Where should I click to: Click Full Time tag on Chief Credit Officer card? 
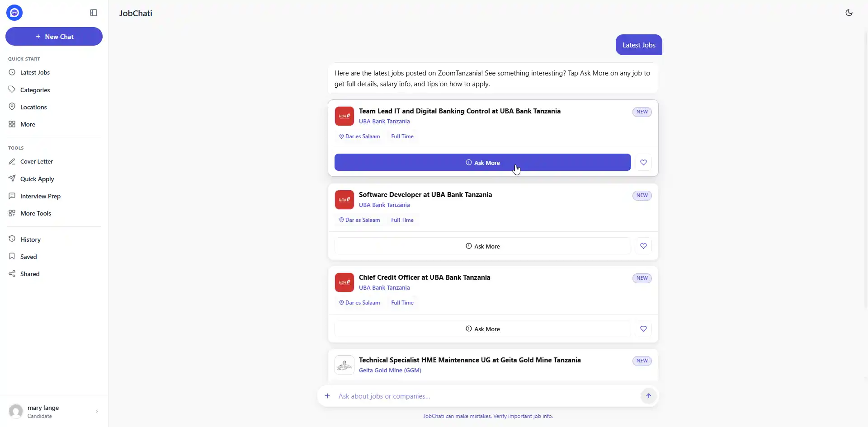(402, 303)
